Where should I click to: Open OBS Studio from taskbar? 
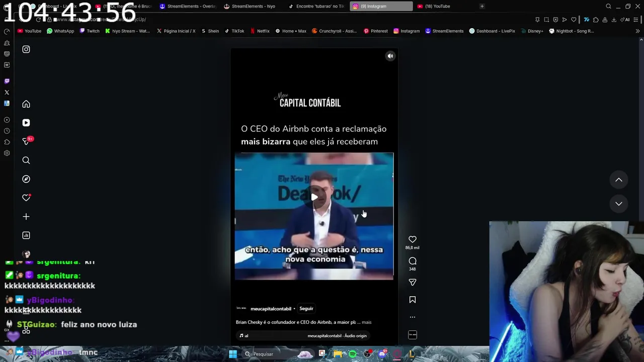[367, 354]
